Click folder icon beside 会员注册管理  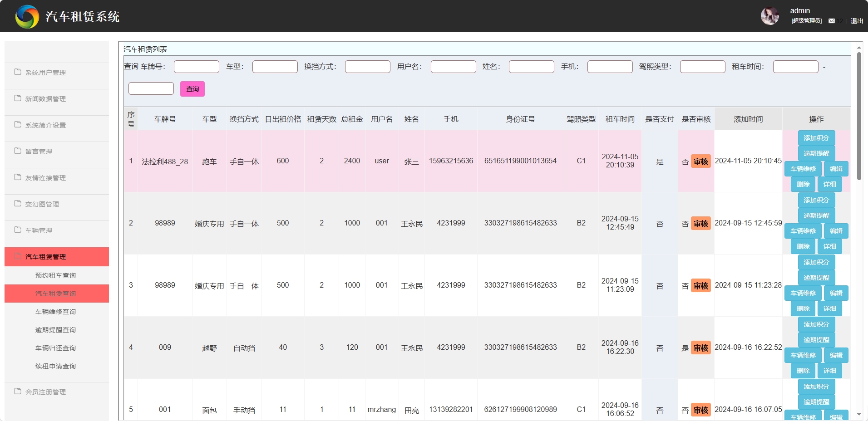[18, 392]
